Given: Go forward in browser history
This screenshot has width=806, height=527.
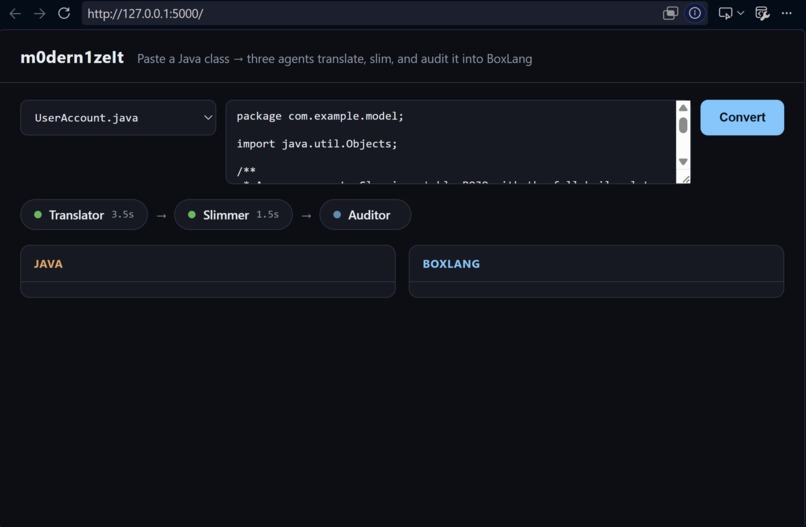Looking at the screenshot, I should [39, 13].
